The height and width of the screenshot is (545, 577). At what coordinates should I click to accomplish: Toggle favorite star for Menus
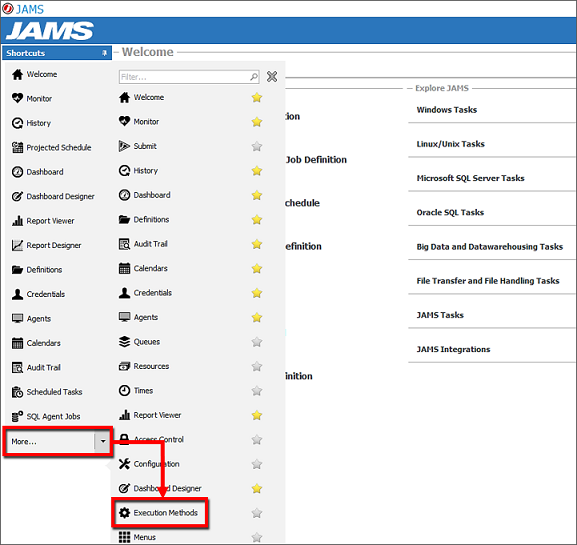tap(257, 537)
